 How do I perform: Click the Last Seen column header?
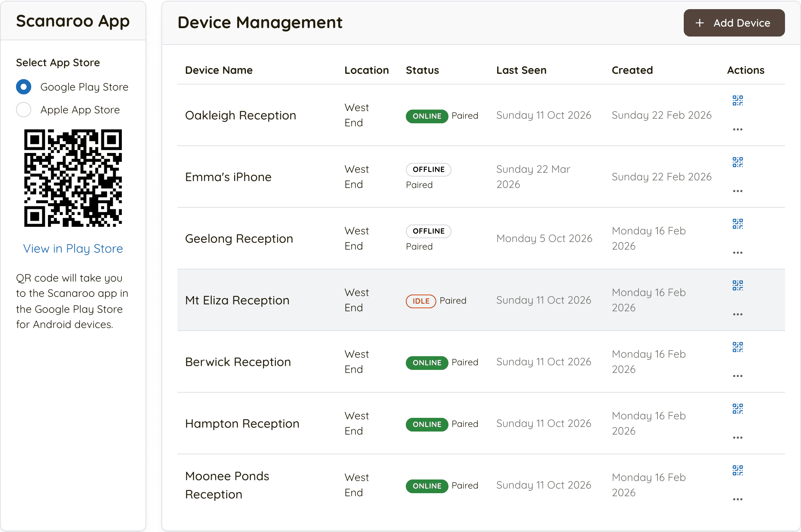[521, 70]
